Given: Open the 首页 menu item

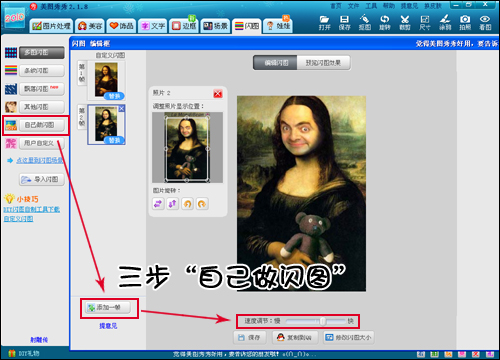Looking at the screenshot, I should point(336,6).
